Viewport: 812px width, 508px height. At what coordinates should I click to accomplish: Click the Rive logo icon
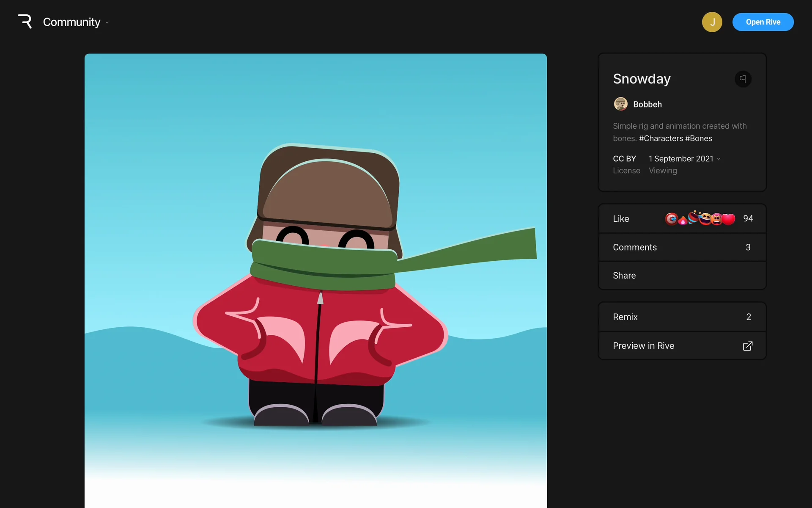click(x=25, y=21)
